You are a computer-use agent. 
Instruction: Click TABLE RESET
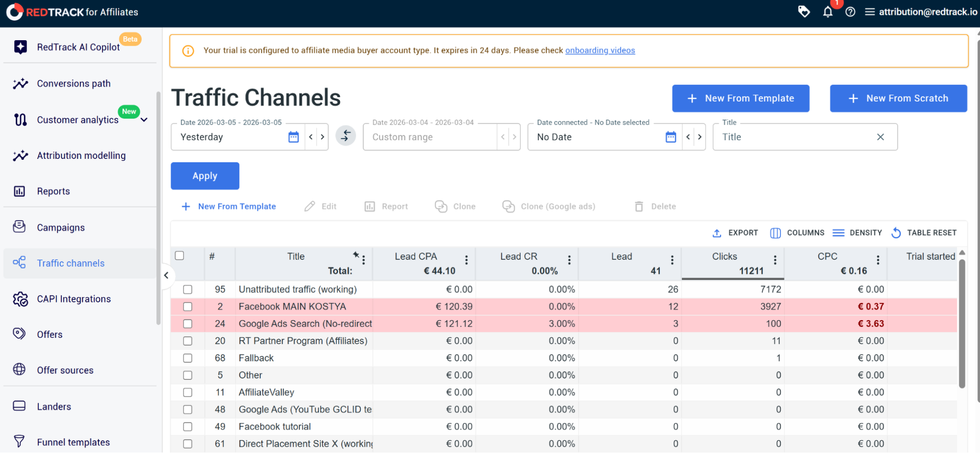point(924,233)
